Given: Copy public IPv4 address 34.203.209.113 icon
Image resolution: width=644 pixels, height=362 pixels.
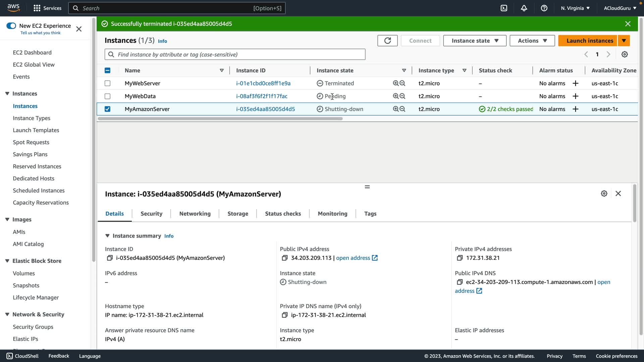Looking at the screenshot, I should click(x=285, y=258).
